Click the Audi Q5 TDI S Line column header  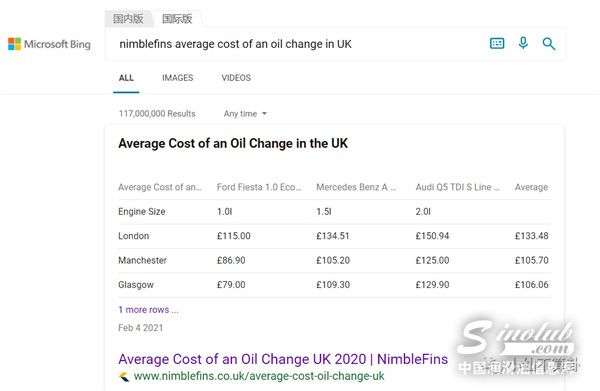(x=458, y=187)
